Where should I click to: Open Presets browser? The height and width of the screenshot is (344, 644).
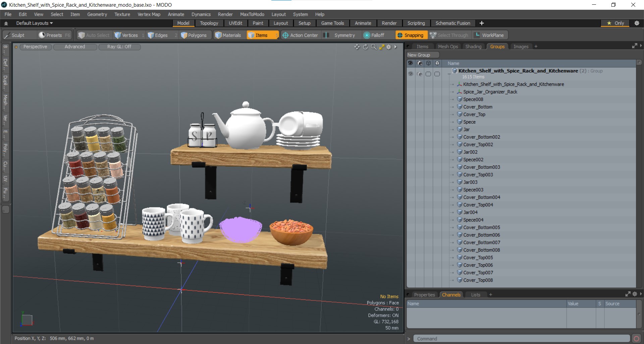[x=54, y=35]
